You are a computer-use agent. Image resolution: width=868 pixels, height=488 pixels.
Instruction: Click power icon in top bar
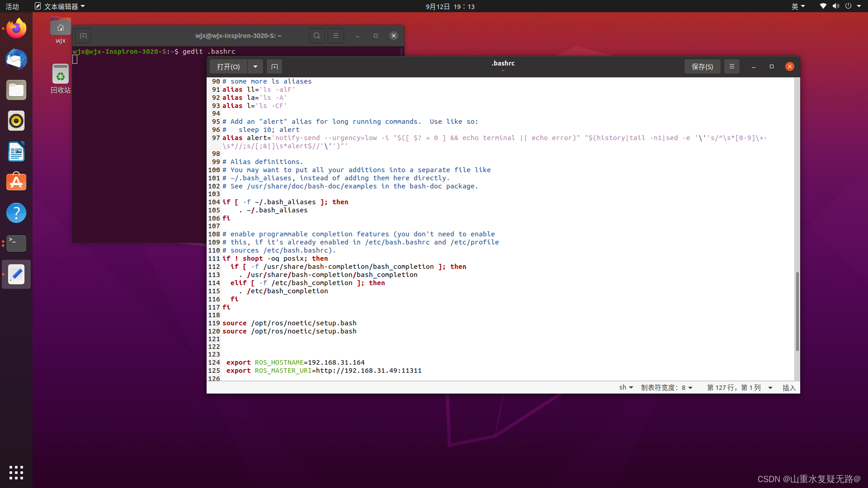[848, 6]
